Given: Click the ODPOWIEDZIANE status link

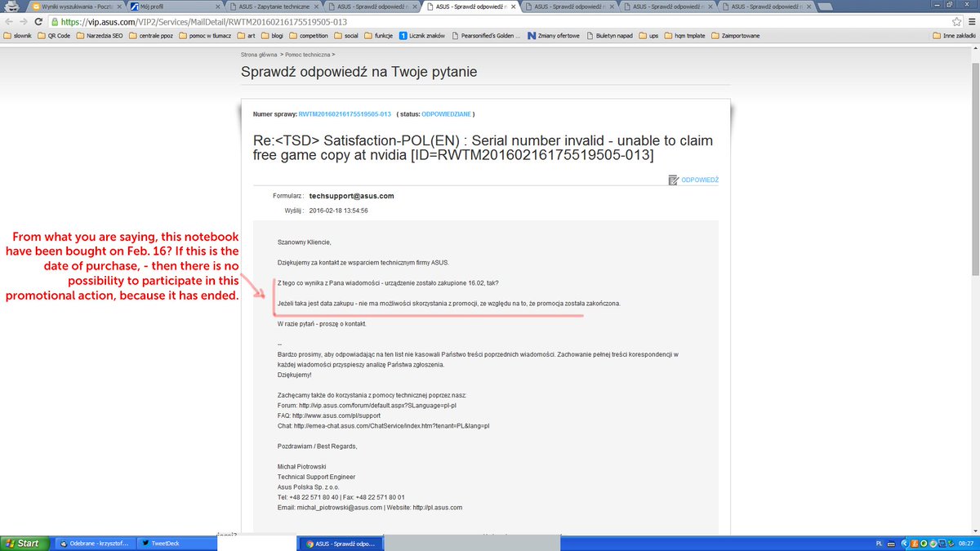Looking at the screenshot, I should pyautogui.click(x=446, y=113).
